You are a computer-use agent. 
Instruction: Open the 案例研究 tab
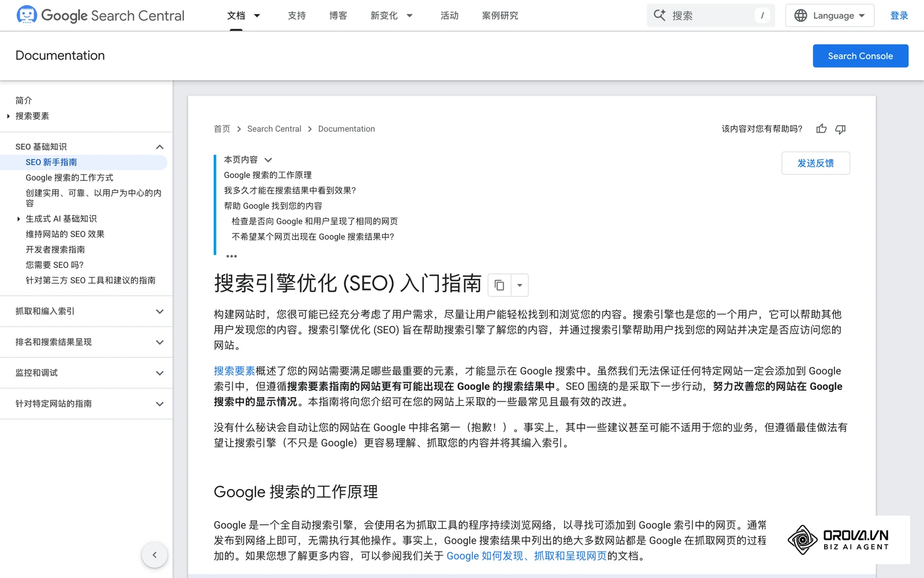pos(500,16)
